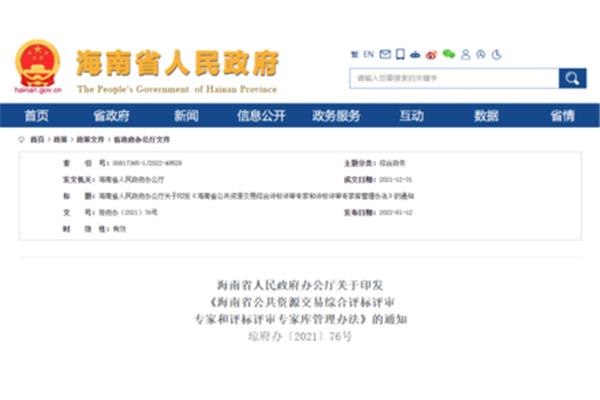
Task: Select gray subtitle 琼府办〔2021〕76号 below heading
Action: coord(300,336)
